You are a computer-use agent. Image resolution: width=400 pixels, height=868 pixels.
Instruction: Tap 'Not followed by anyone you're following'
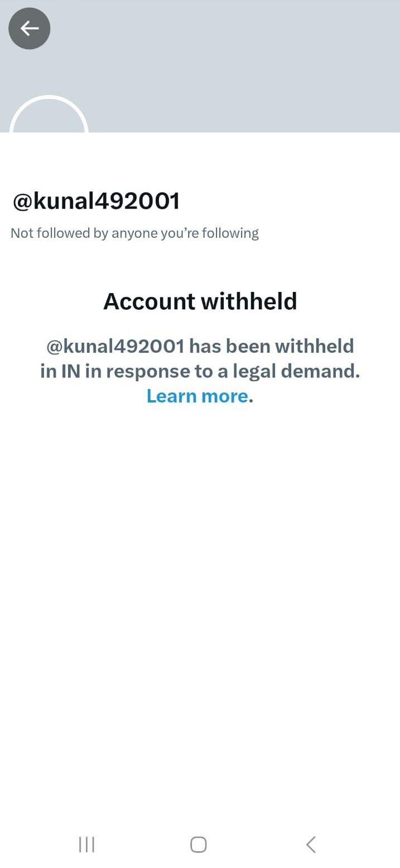pyautogui.click(x=134, y=233)
